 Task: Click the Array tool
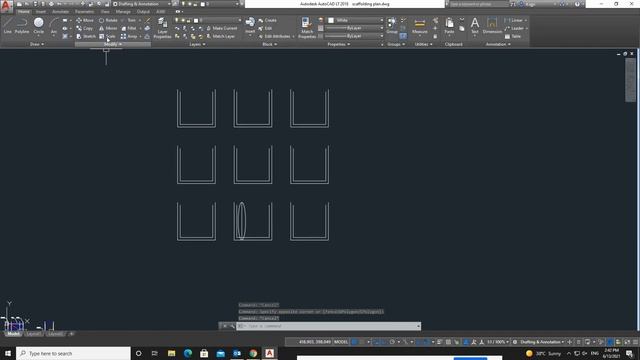pos(129,36)
